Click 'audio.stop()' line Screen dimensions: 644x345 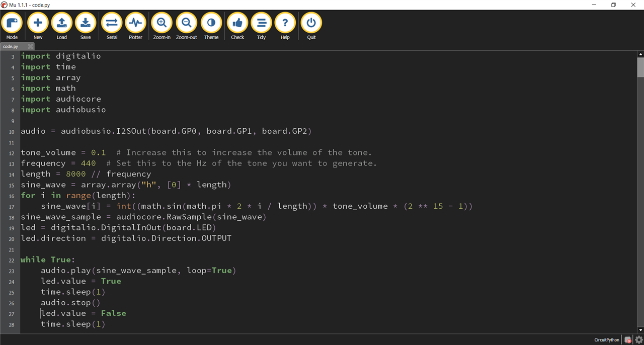[x=70, y=303]
